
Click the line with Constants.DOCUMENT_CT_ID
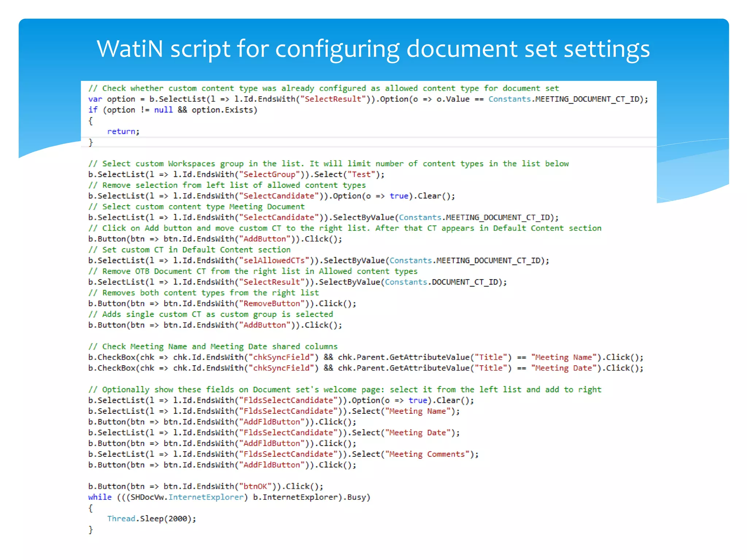pyautogui.click(x=298, y=282)
